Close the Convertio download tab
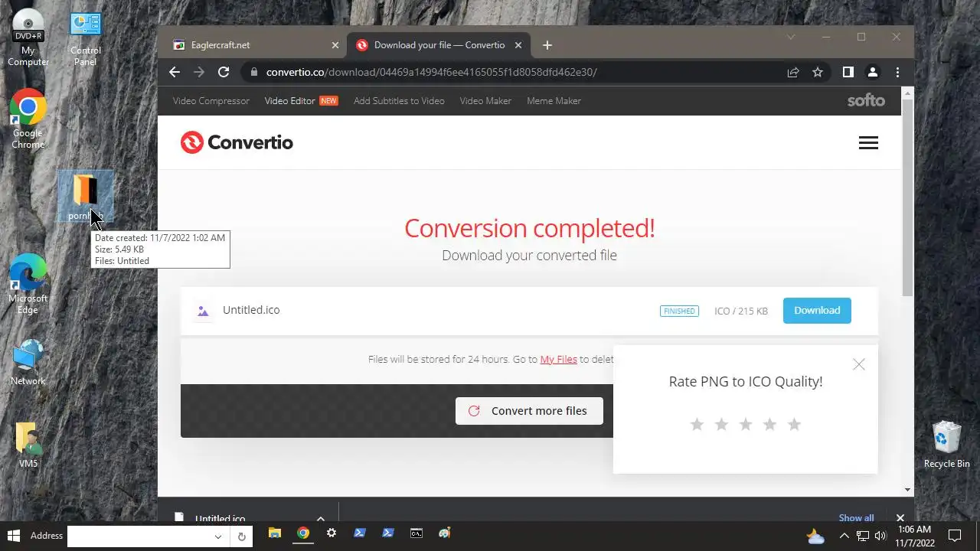This screenshot has height=551, width=980. click(x=518, y=45)
